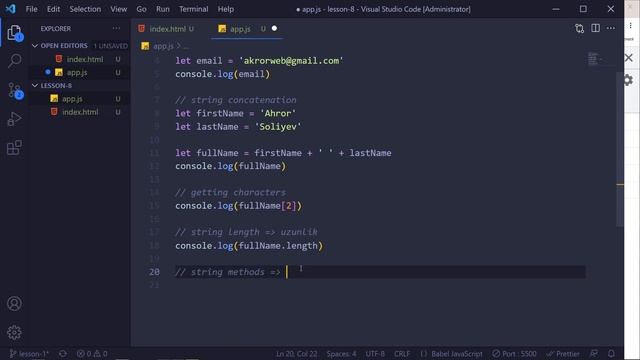
Task: Open the File menu
Action: (x=31, y=9)
